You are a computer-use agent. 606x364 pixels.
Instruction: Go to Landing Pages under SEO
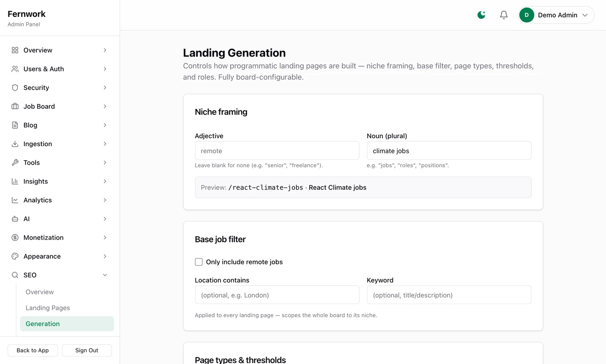coord(48,308)
